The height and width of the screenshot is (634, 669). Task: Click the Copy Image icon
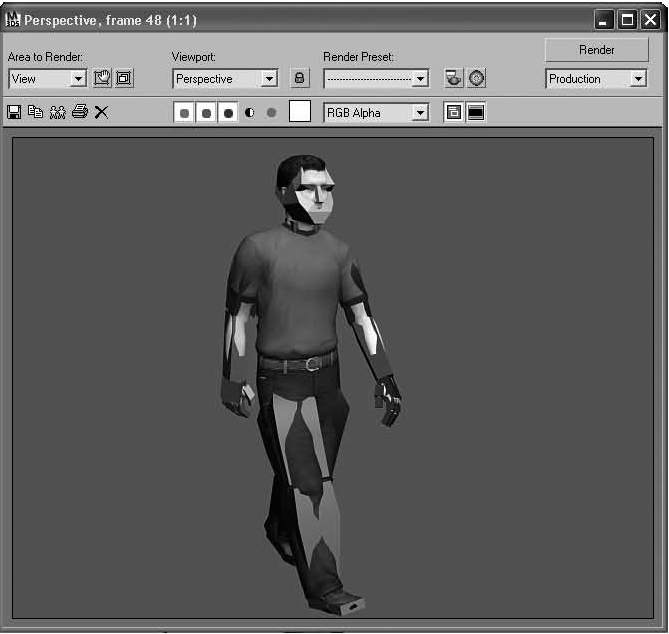pyautogui.click(x=35, y=113)
